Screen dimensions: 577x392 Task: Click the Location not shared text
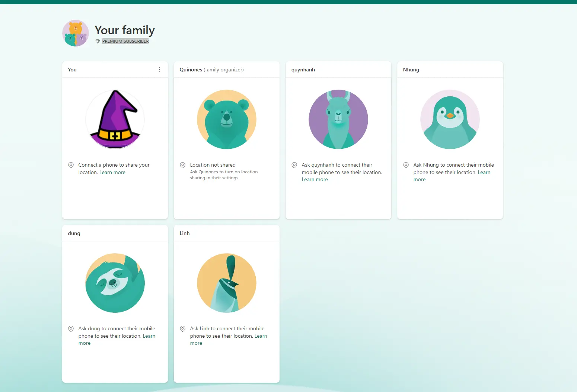pos(213,165)
